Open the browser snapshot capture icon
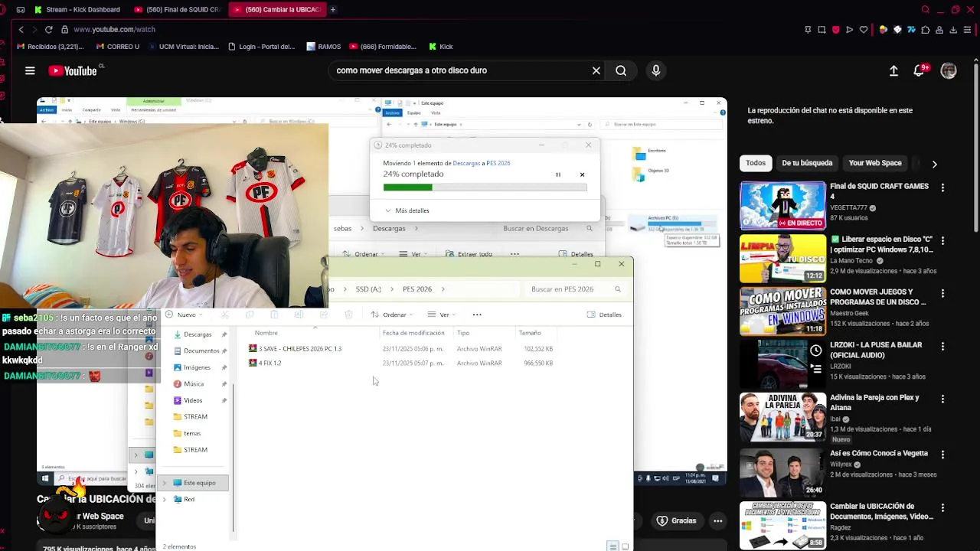Viewport: 980px width, 551px height. pos(822,30)
